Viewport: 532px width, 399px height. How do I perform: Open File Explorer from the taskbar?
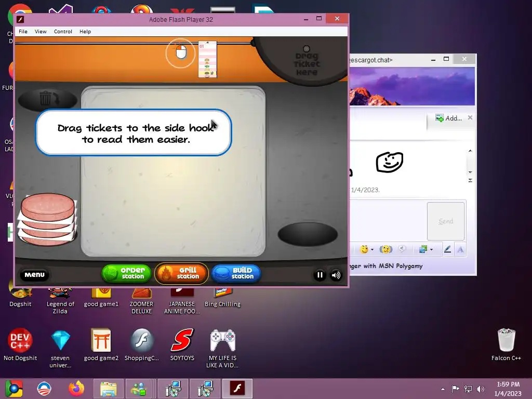[108, 389]
